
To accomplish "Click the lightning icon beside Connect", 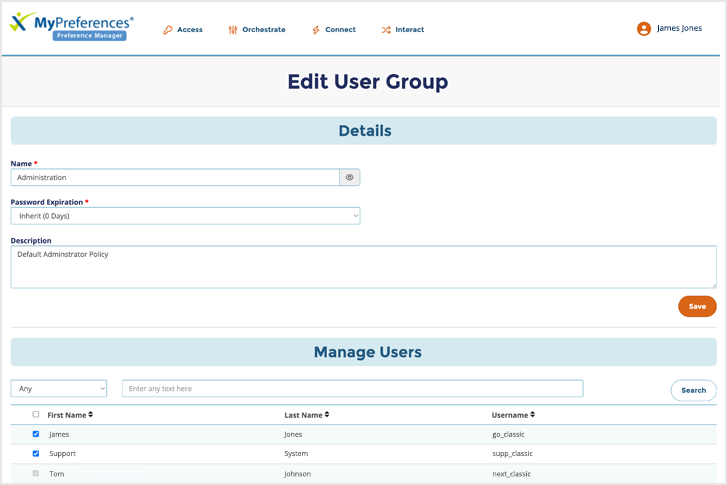I will 316,30.
